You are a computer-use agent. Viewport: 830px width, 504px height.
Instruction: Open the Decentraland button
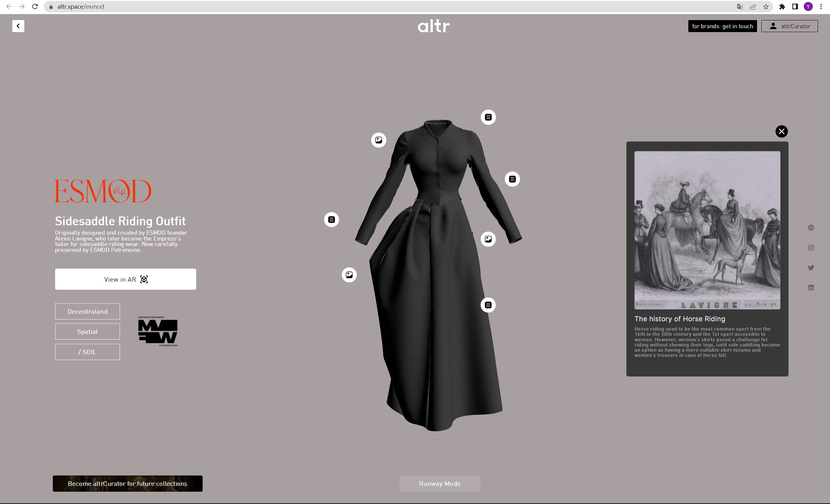coord(87,311)
